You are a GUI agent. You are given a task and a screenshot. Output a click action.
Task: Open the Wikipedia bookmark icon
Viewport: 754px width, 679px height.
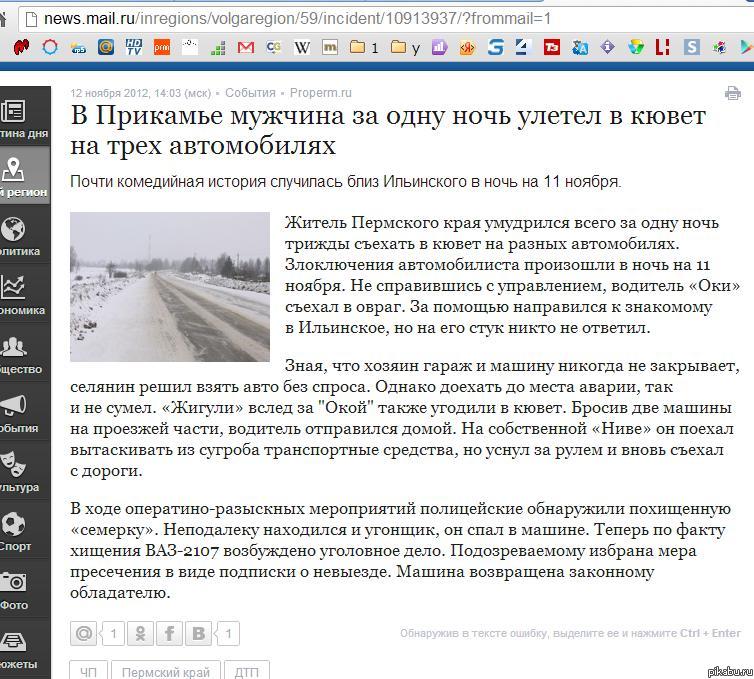302,47
